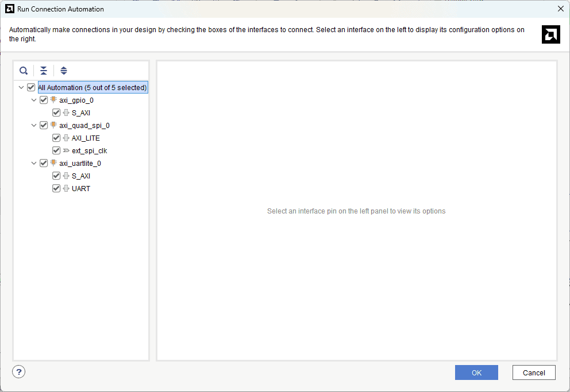The image size is (570, 392).
Task: Toggle the axi_quad_spi_0 checkbox
Action: tap(44, 126)
